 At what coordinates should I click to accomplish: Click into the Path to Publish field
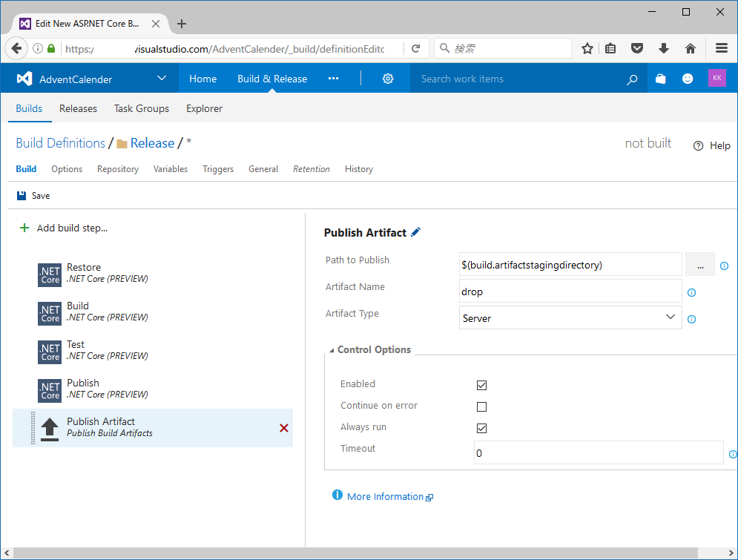(570, 265)
